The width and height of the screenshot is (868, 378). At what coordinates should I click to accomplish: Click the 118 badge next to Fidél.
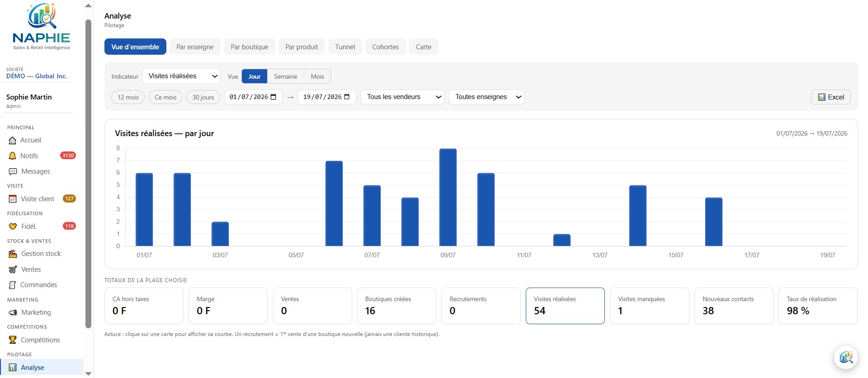[69, 226]
